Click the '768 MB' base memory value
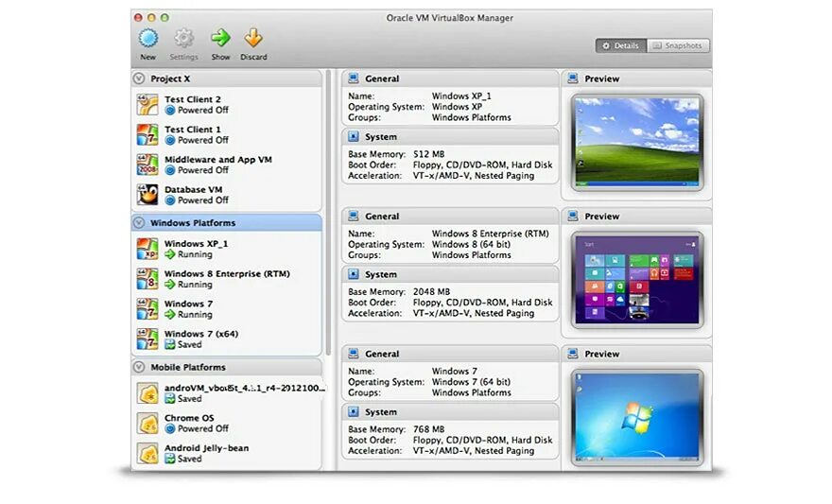 [x=428, y=429]
